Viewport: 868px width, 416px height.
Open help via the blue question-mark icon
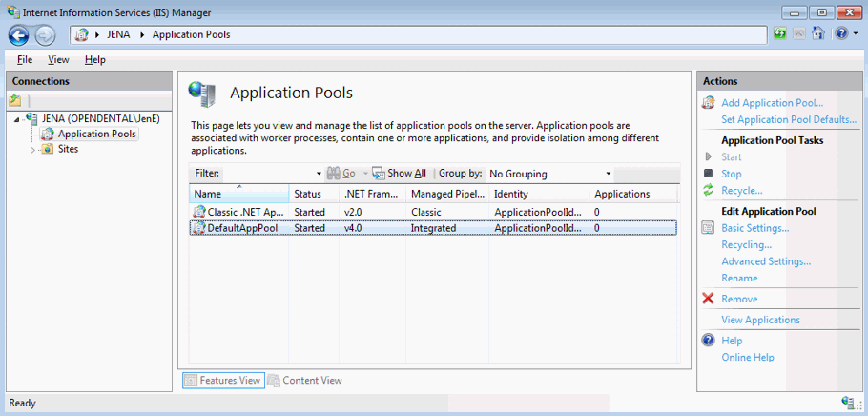[841, 33]
